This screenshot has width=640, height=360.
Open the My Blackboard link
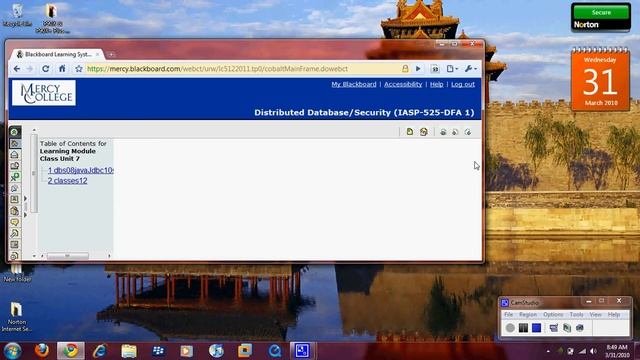tap(354, 84)
